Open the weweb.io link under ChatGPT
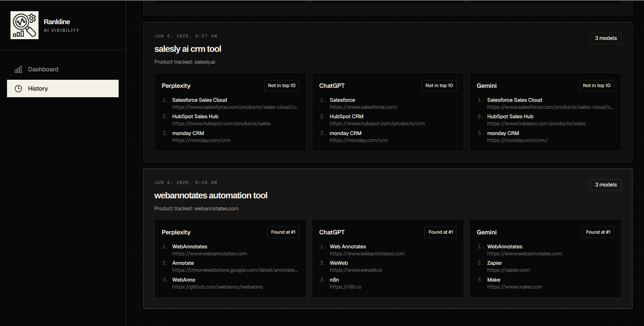The image size is (644, 326). coord(356,270)
